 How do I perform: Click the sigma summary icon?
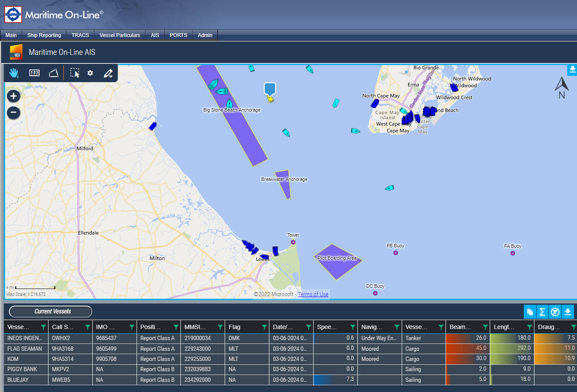tap(543, 312)
